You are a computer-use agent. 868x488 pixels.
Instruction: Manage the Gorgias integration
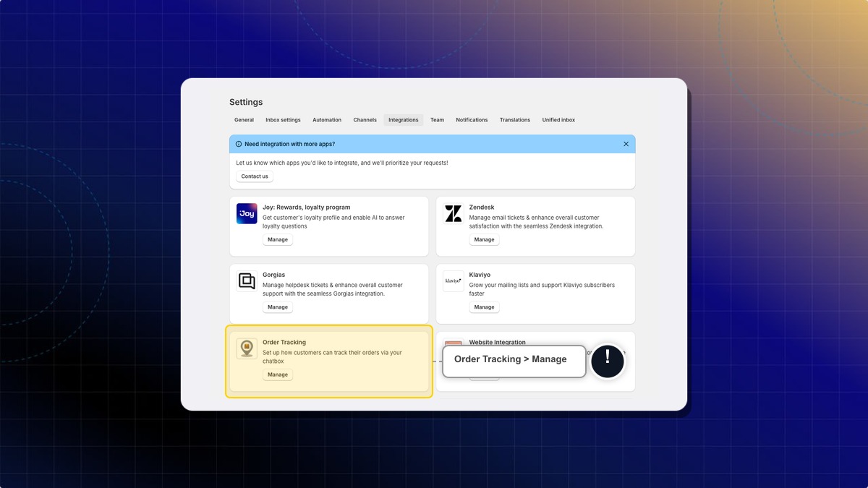(x=278, y=307)
